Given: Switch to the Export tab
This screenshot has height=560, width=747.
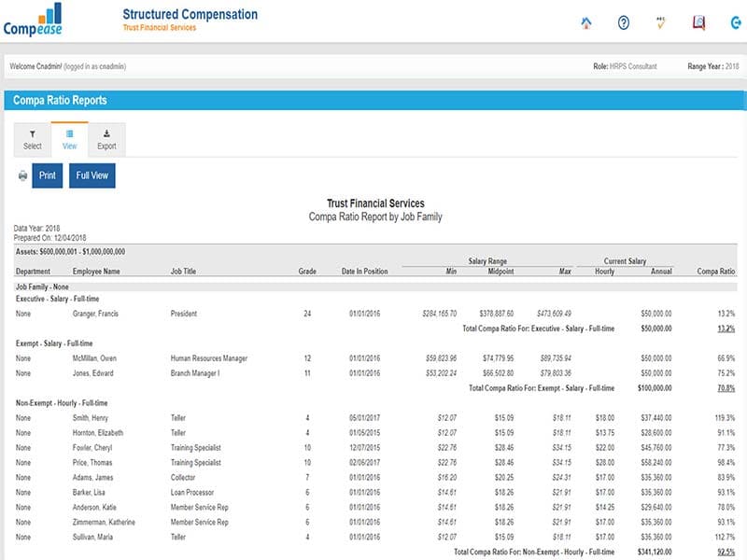Looking at the screenshot, I should pyautogui.click(x=106, y=139).
